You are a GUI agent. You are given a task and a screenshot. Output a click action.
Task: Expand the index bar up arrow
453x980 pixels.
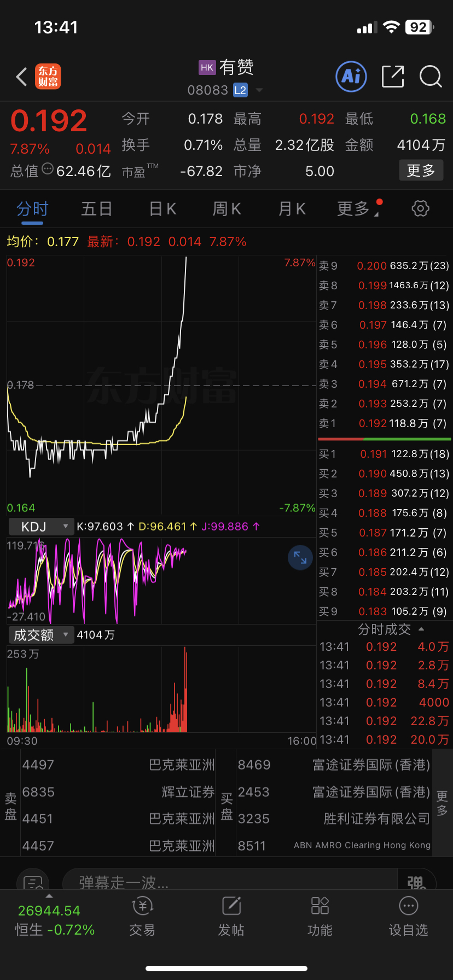[49, 896]
